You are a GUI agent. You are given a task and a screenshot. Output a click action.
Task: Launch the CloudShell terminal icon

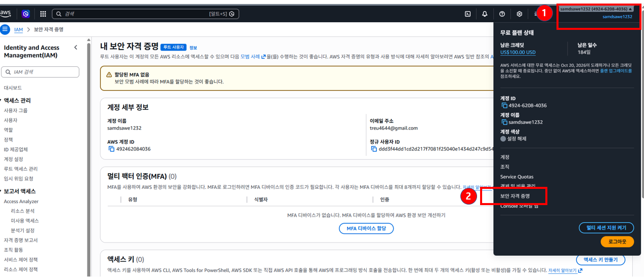468,14
